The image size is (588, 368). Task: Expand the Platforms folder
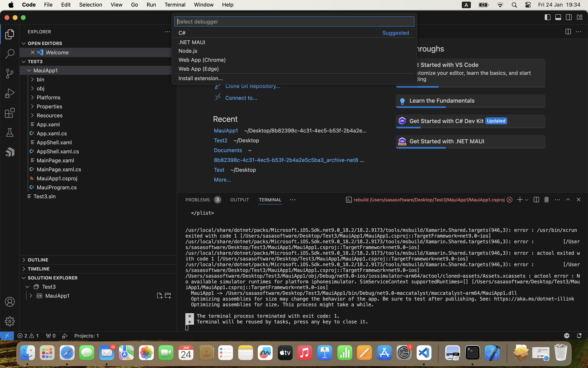pyautogui.click(x=32, y=97)
